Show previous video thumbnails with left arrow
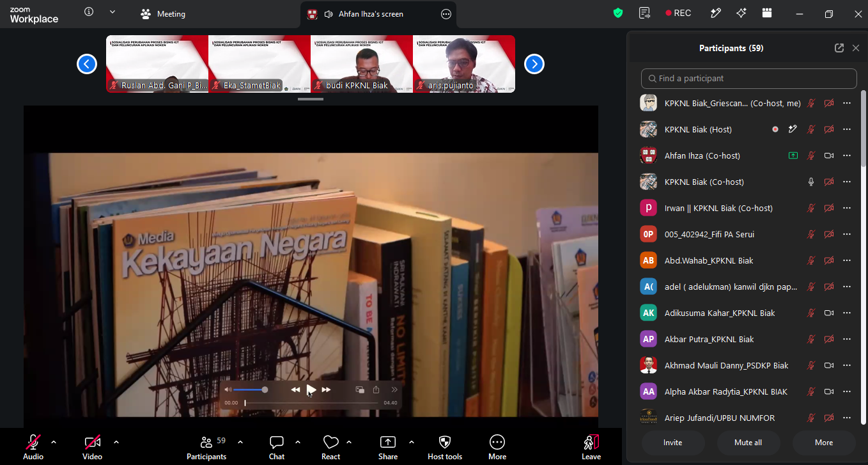 point(87,64)
